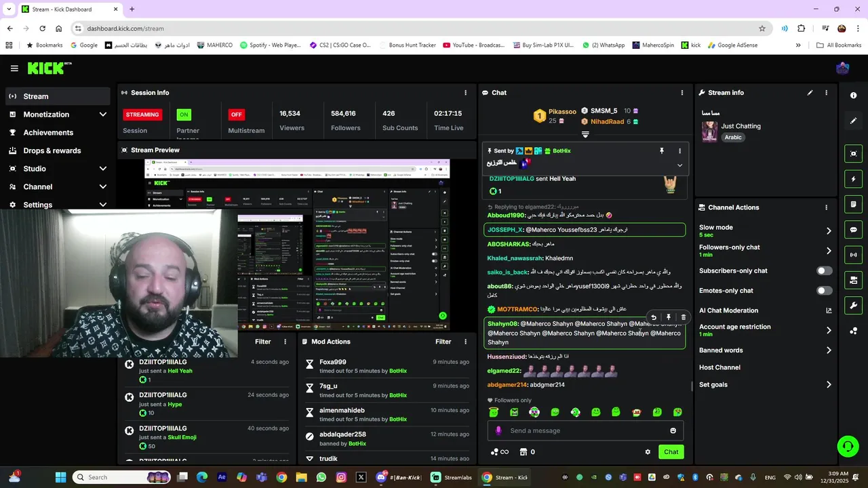Open chat settings gear icon
Image resolution: width=868 pixels, height=488 pixels.
648,452
